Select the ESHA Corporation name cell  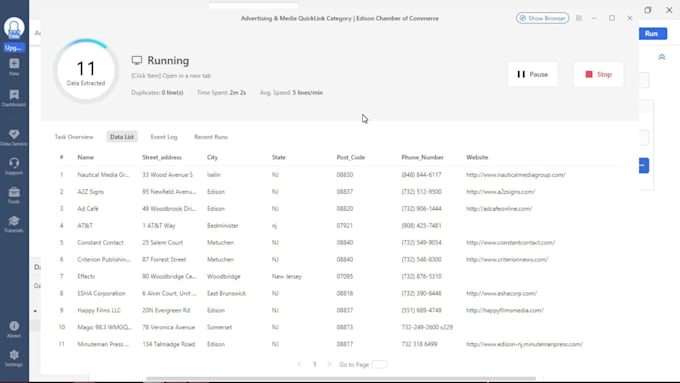[101, 293]
